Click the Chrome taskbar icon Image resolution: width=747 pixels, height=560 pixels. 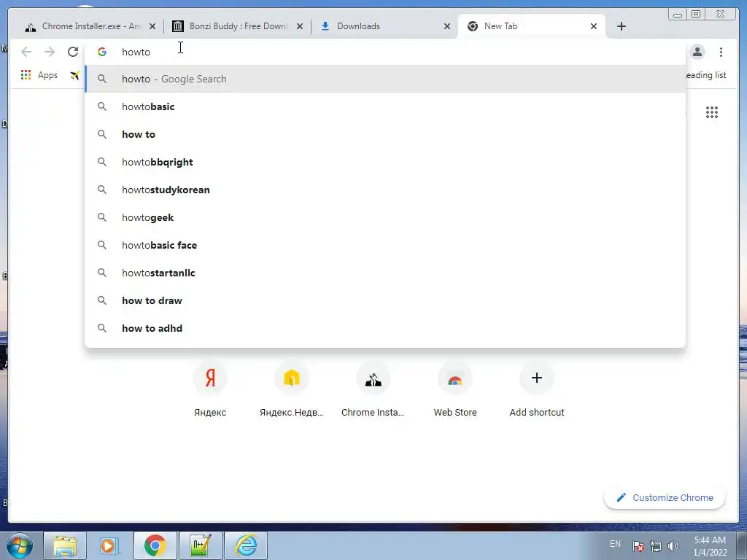coord(155,545)
